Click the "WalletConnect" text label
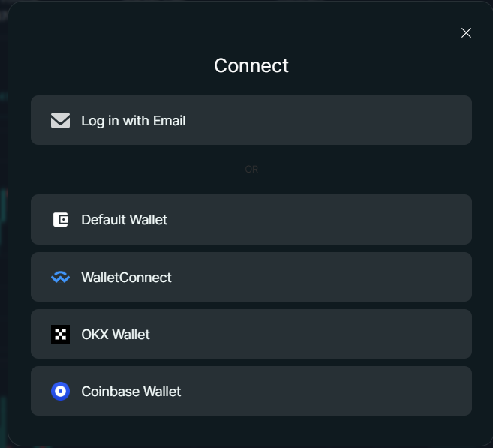493x448 pixels. [x=126, y=277]
